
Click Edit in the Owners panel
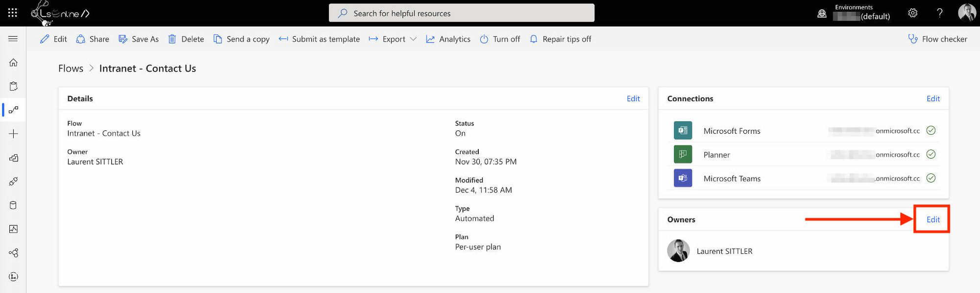(x=933, y=220)
